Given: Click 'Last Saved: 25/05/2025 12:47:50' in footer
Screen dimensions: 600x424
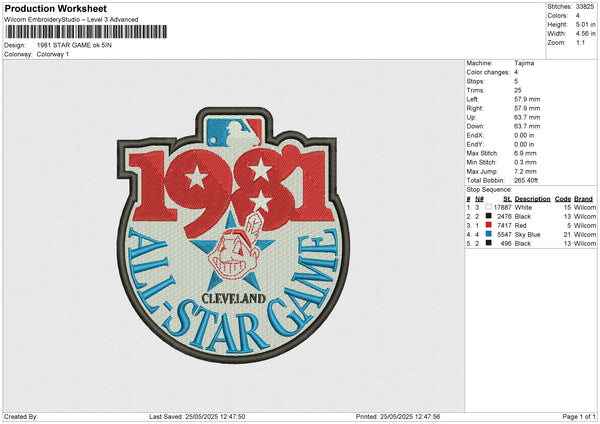Looking at the screenshot, I should pos(197,416).
